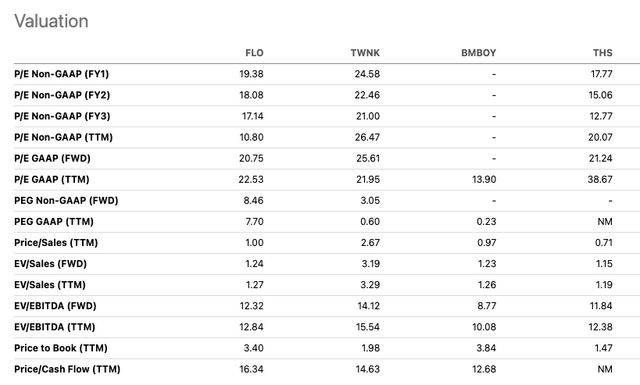
Task: Click the PEG GAAP (TTM) row label
Action: pos(54,222)
